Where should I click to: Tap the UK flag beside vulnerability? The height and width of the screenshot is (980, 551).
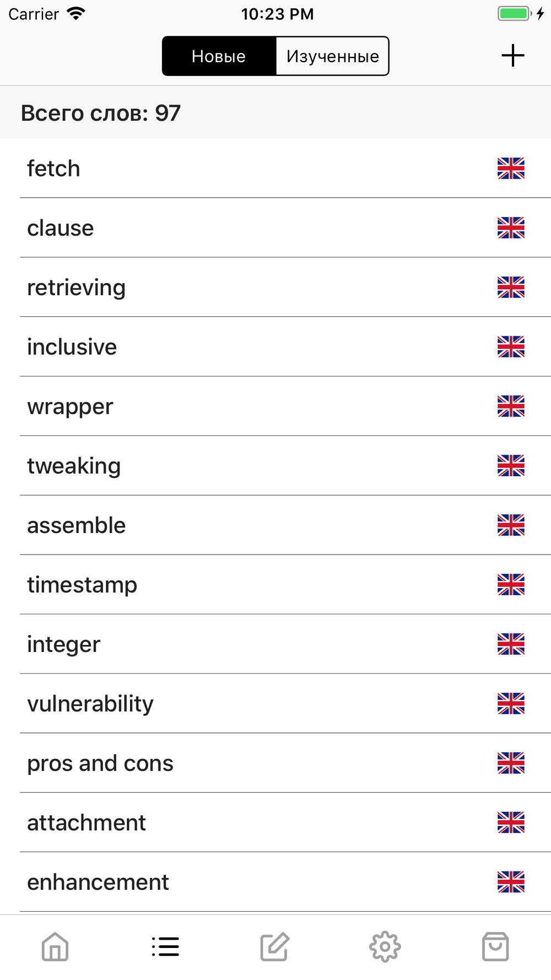tap(511, 704)
